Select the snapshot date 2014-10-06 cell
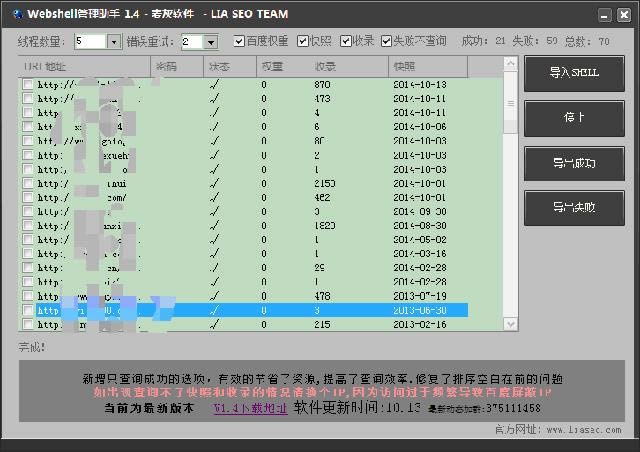Screen dimensions: 640x452 [x=420, y=127]
